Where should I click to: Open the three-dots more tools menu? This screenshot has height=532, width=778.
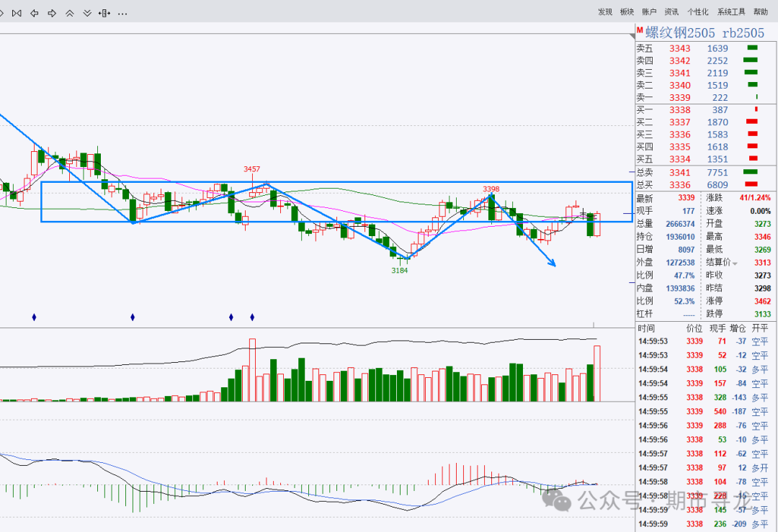click(x=122, y=14)
